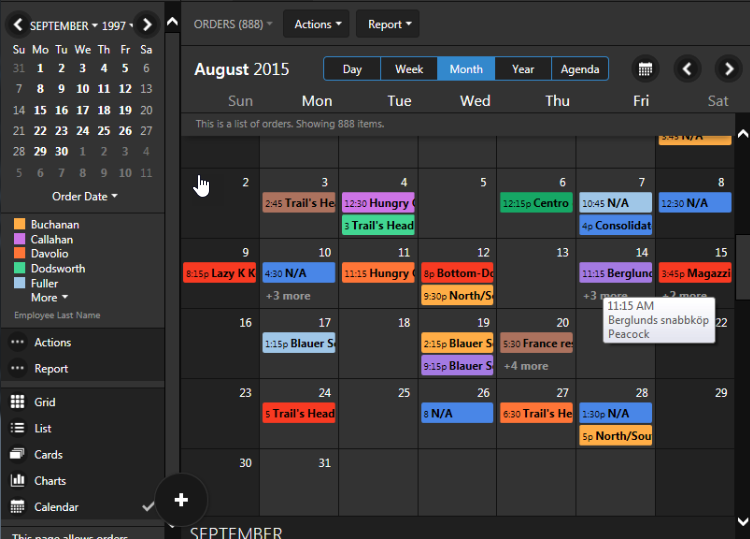The image size is (750, 539).
Task: Switch to the Agenda view tab
Action: click(580, 69)
